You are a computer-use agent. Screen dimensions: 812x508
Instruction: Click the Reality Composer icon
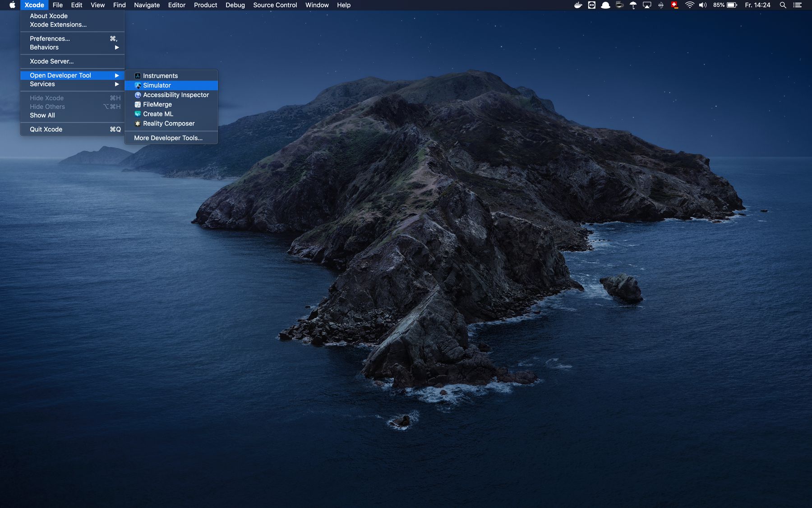click(x=138, y=123)
